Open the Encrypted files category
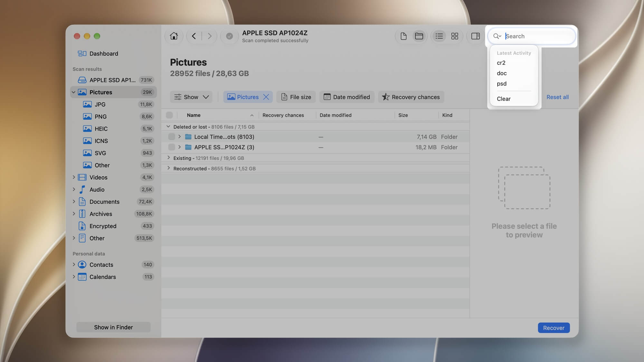This screenshot has height=362, width=644. click(113, 226)
